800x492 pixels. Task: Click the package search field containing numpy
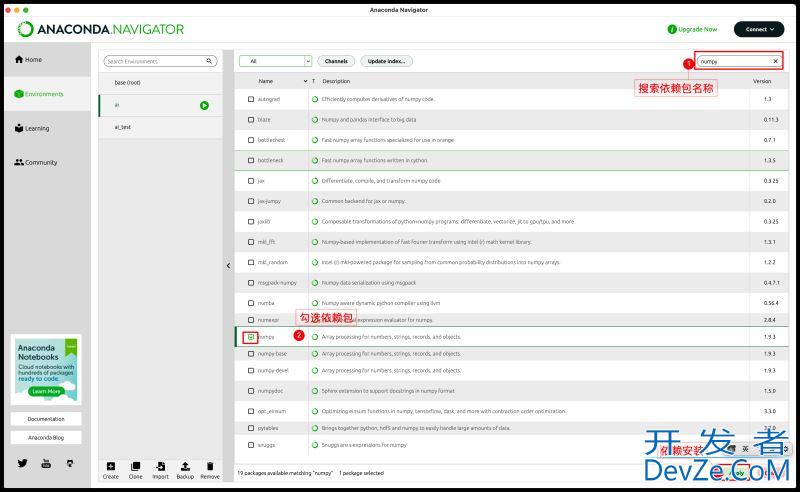point(739,61)
